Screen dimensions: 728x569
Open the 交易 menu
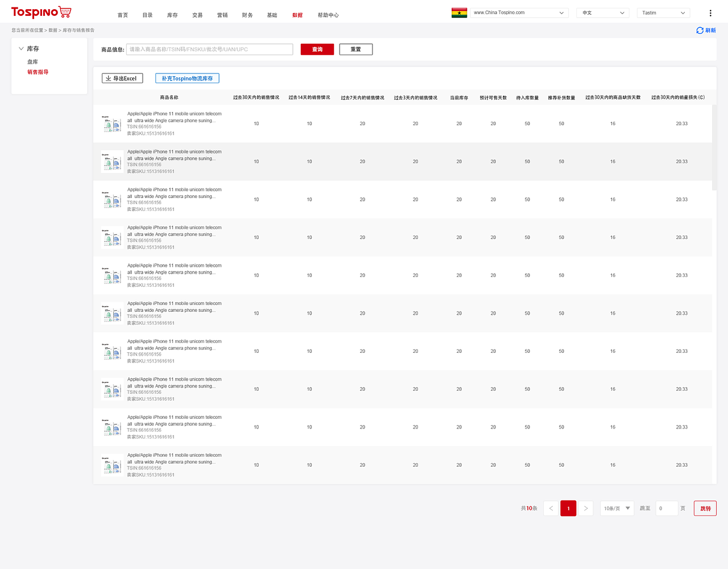tap(197, 15)
